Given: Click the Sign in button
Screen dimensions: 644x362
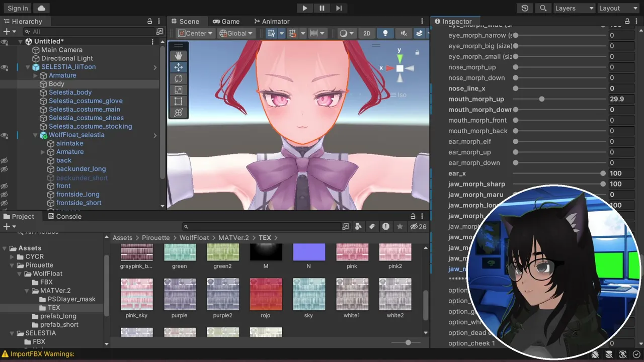Looking at the screenshot, I should click(x=18, y=8).
